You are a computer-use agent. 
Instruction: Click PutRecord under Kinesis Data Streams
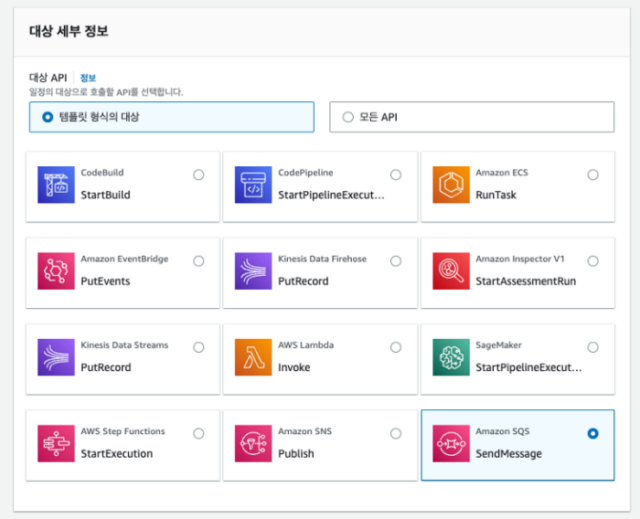(x=106, y=367)
